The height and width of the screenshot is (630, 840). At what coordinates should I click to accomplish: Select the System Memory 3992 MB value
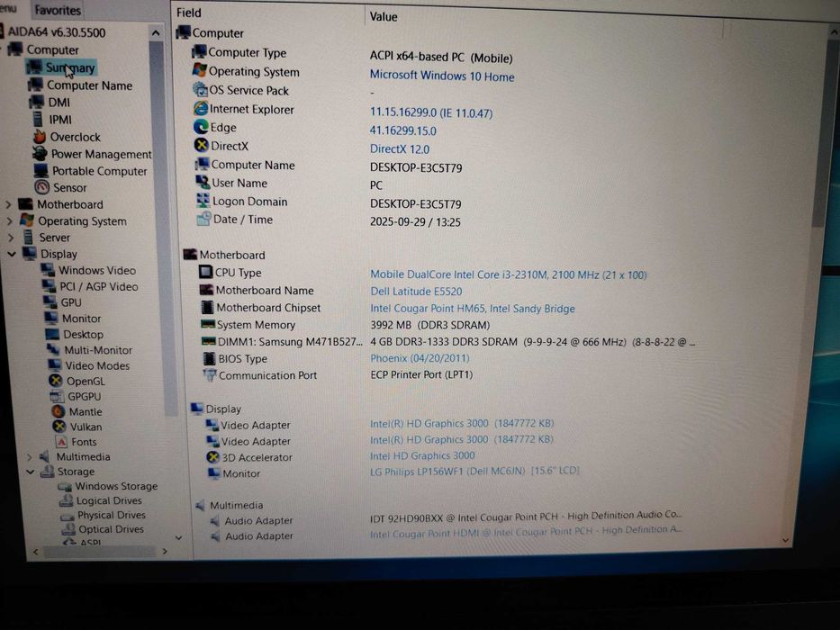(x=430, y=325)
